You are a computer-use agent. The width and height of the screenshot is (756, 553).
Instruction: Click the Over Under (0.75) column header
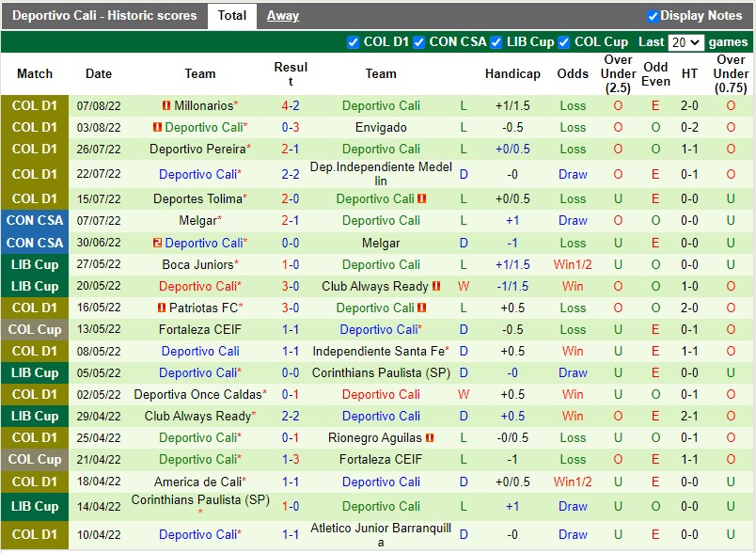(731, 73)
